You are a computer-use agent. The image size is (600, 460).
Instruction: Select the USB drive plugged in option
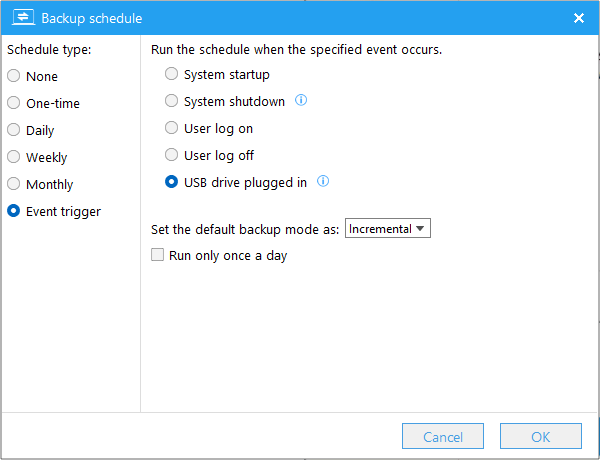(x=172, y=182)
